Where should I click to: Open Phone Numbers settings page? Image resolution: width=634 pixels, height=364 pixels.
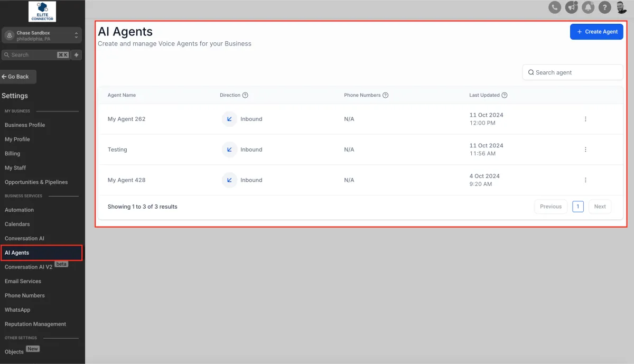[25, 295]
